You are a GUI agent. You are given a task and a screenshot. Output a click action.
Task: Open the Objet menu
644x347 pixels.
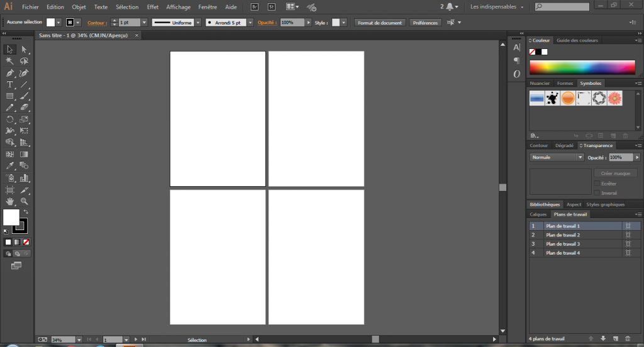(79, 7)
